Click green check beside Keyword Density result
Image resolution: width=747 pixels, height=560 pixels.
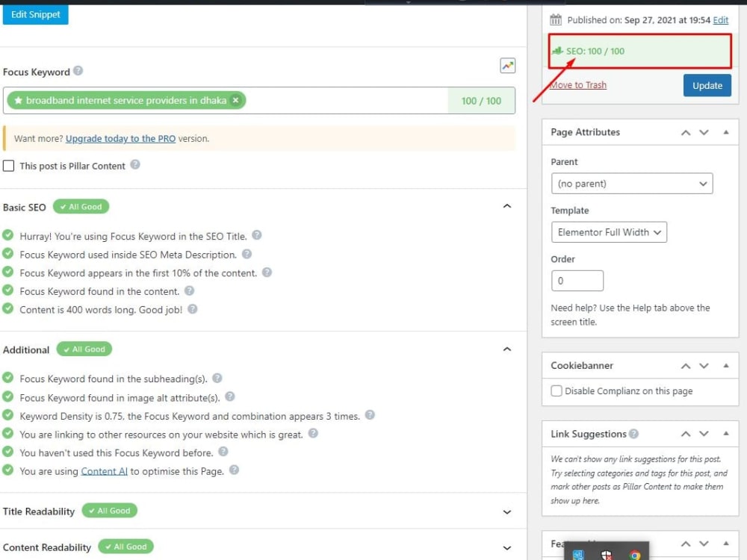(7, 415)
